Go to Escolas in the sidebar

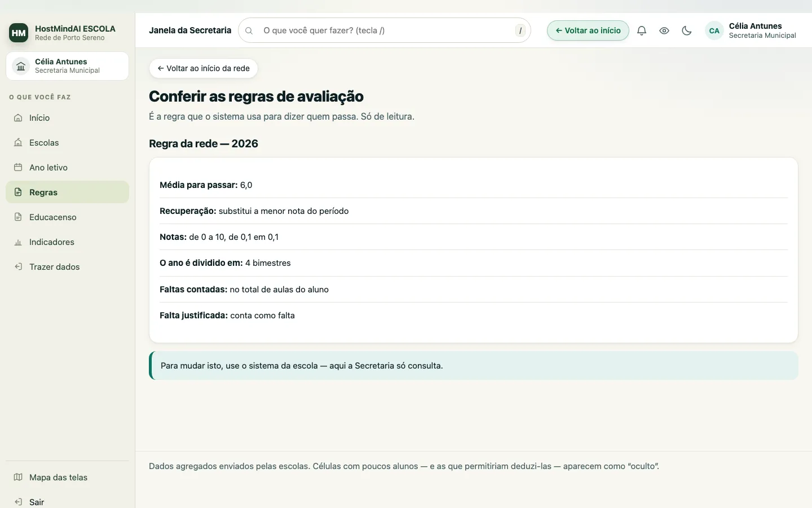67,143
